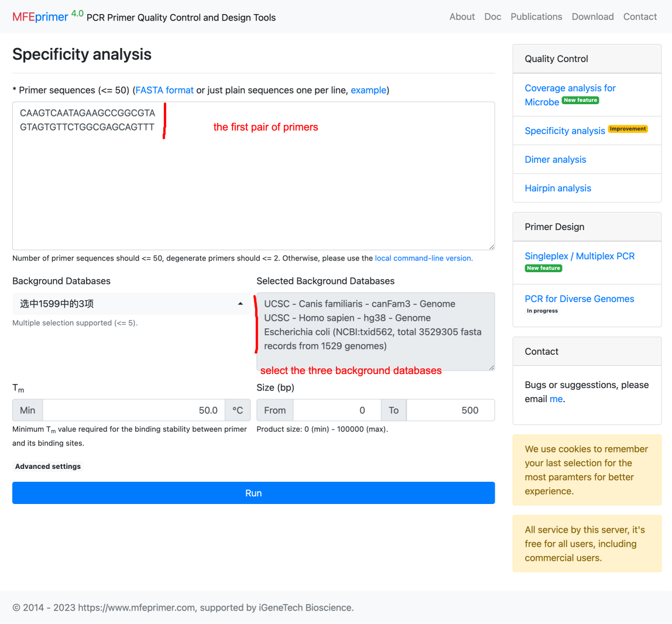Click primer GTAGTGTTCTGGCGAGCAGTTT
672x624 pixels.
coord(87,127)
